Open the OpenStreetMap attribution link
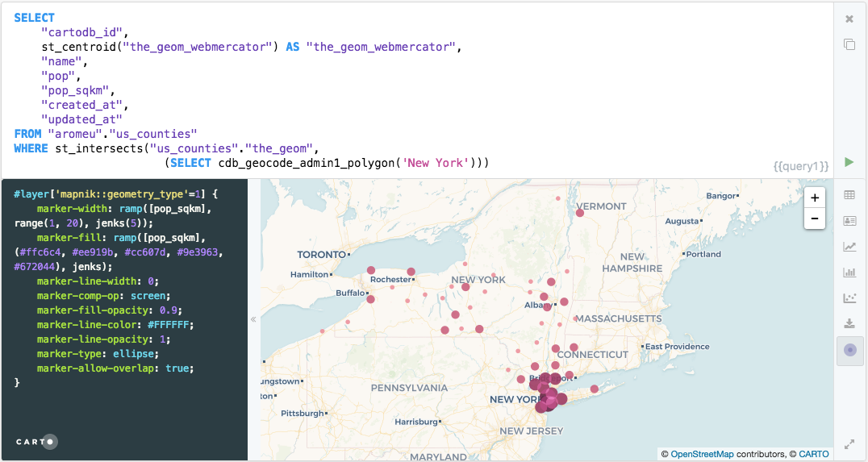The image size is (868, 462). pos(702,454)
